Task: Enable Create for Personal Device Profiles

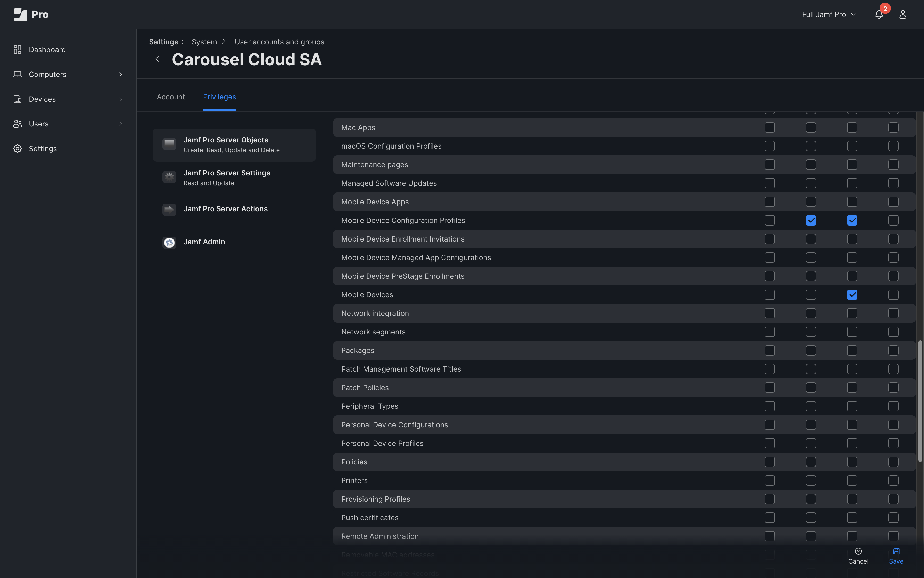Action: (770, 444)
